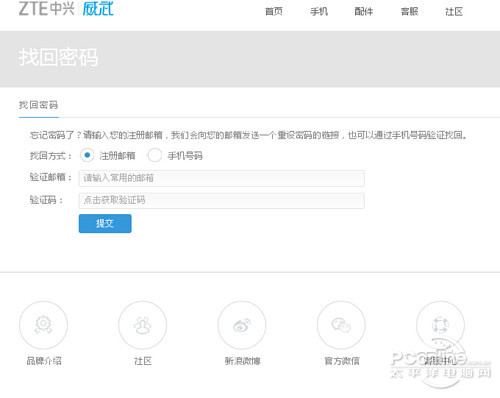Click the 官方微信 WeChat icon

341,325
